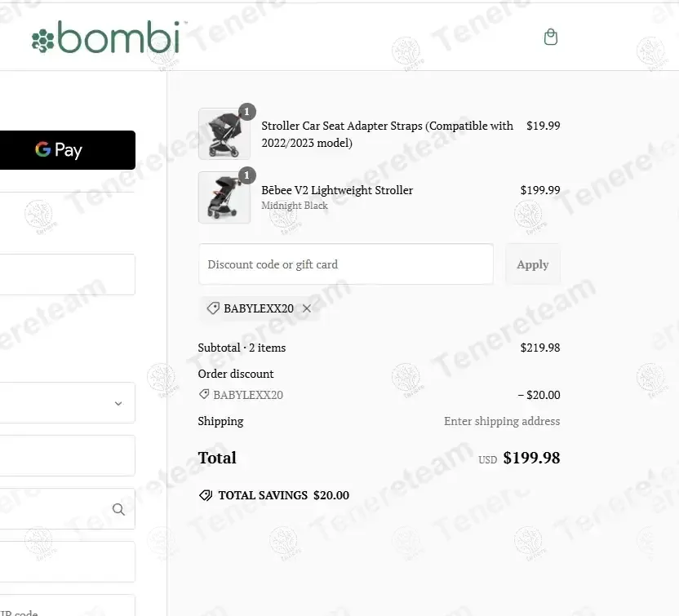Image resolution: width=679 pixels, height=616 pixels.
Task: Expand the dropdown chevron in checkout form
Action: [x=118, y=403]
